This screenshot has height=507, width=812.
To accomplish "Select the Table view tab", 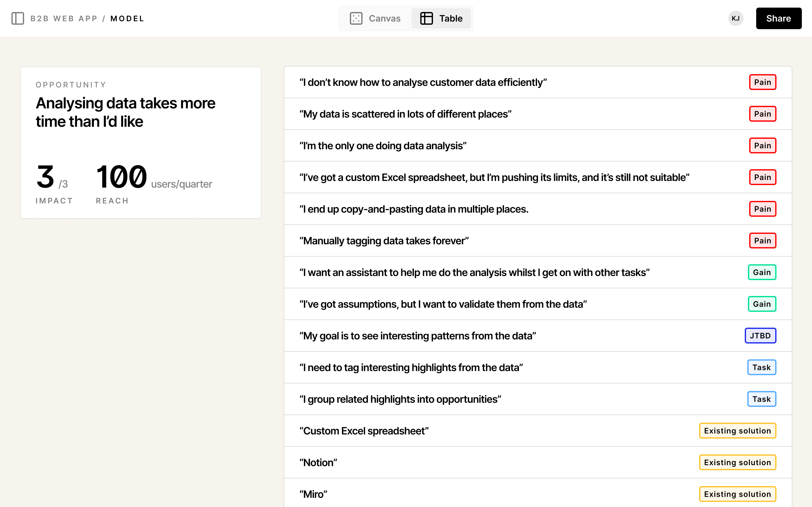I will 441,18.
